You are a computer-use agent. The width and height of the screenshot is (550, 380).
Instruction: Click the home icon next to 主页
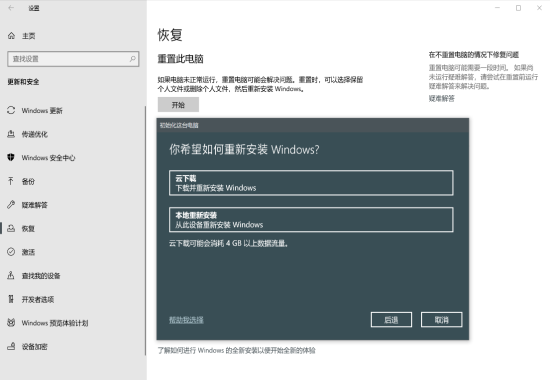11,35
